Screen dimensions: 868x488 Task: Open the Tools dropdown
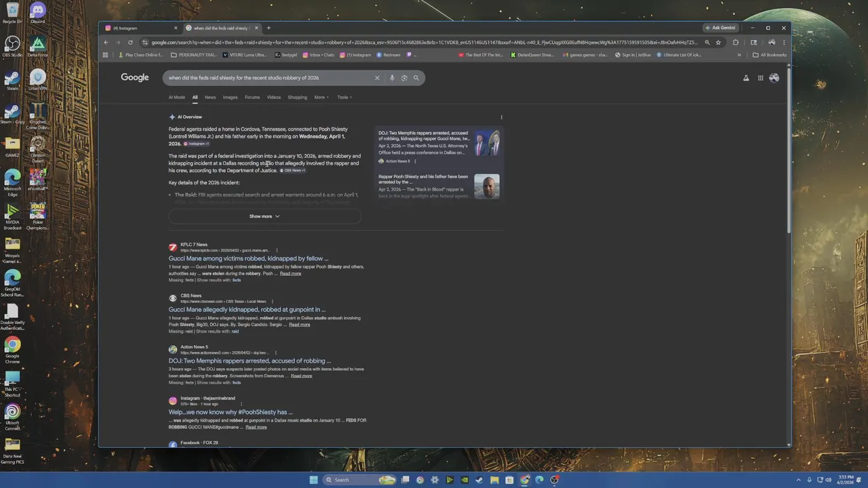344,97
